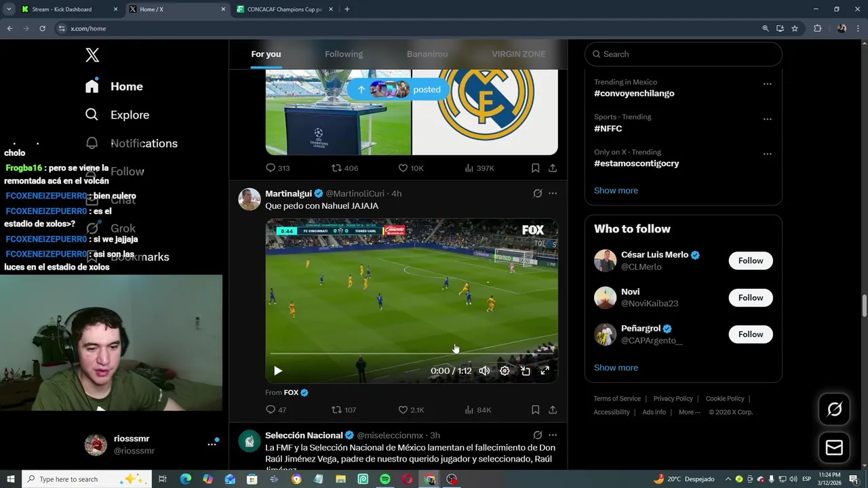868x488 pixels.
Task: Open the Grok floating button
Action: 834,409
